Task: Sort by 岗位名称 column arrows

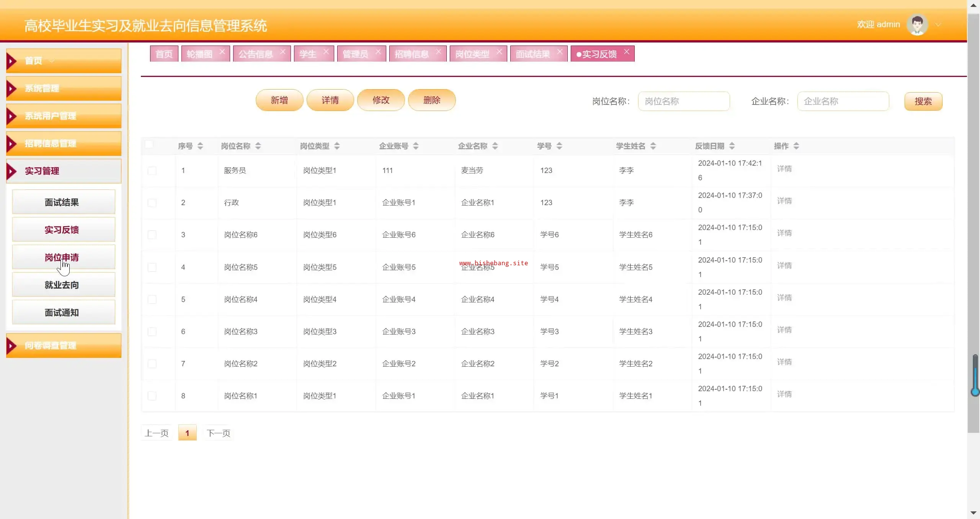Action: (x=258, y=146)
